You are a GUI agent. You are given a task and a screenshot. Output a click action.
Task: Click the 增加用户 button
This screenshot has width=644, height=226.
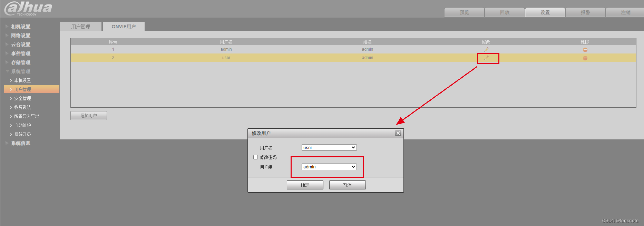click(89, 116)
